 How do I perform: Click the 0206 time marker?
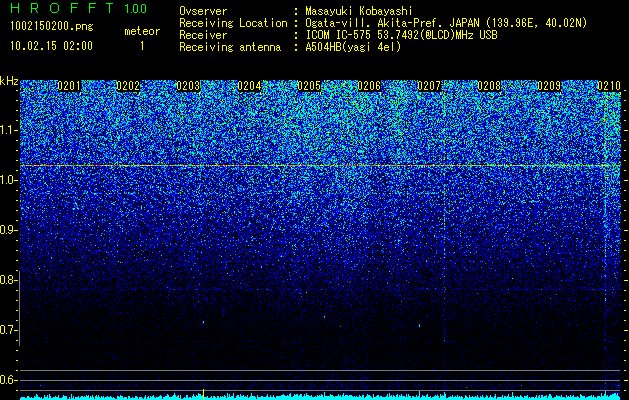coord(369,86)
